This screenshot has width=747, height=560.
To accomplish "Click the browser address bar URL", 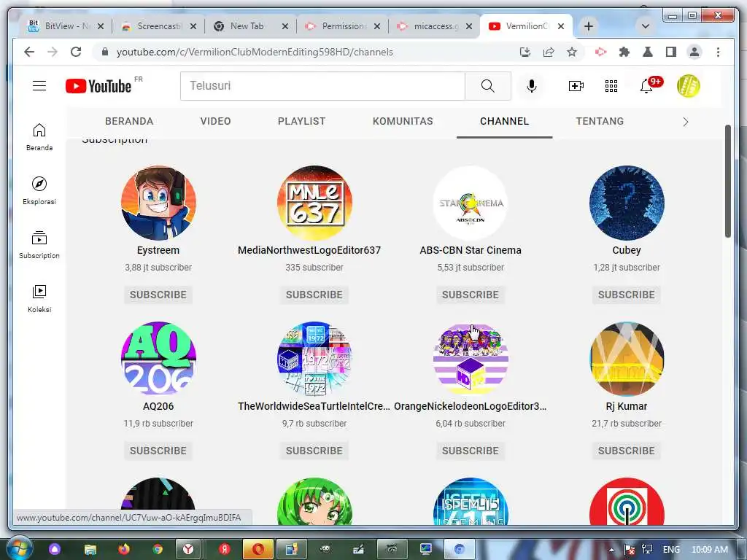I will (x=255, y=52).
